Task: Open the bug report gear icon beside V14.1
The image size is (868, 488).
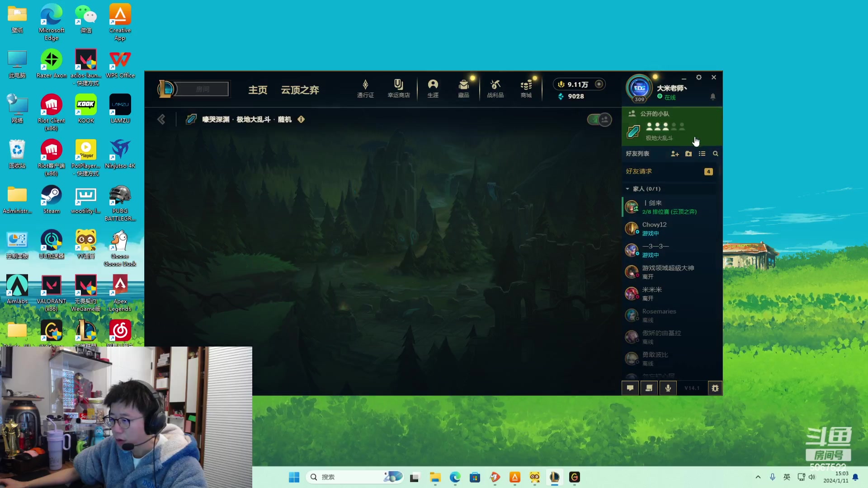Action: (715, 388)
